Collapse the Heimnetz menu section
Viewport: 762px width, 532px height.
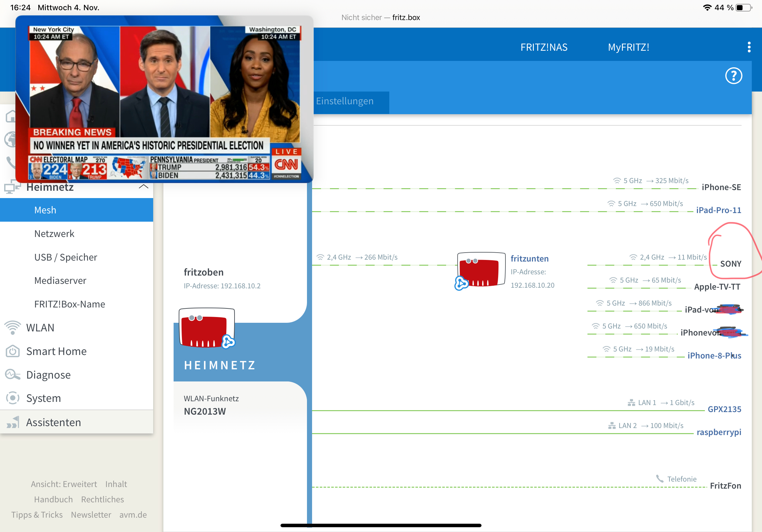[143, 187]
